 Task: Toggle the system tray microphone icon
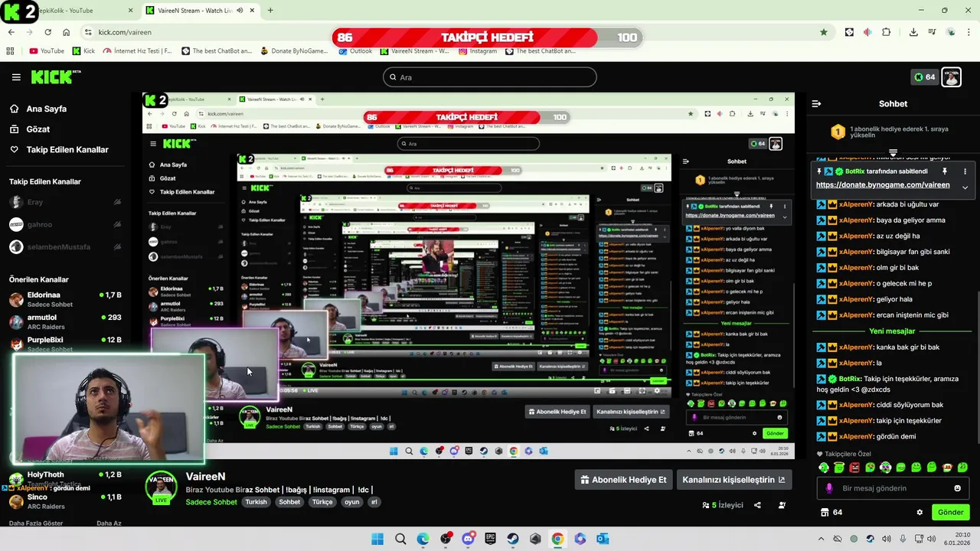[903, 539]
